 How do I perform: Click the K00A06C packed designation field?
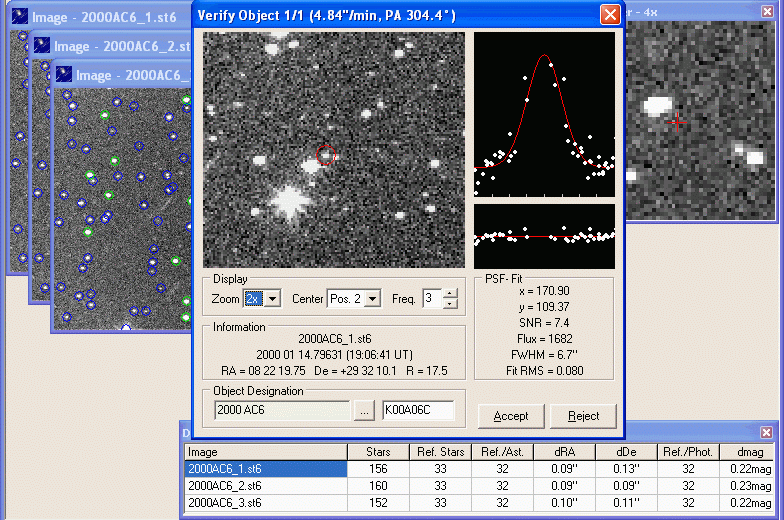point(417,410)
